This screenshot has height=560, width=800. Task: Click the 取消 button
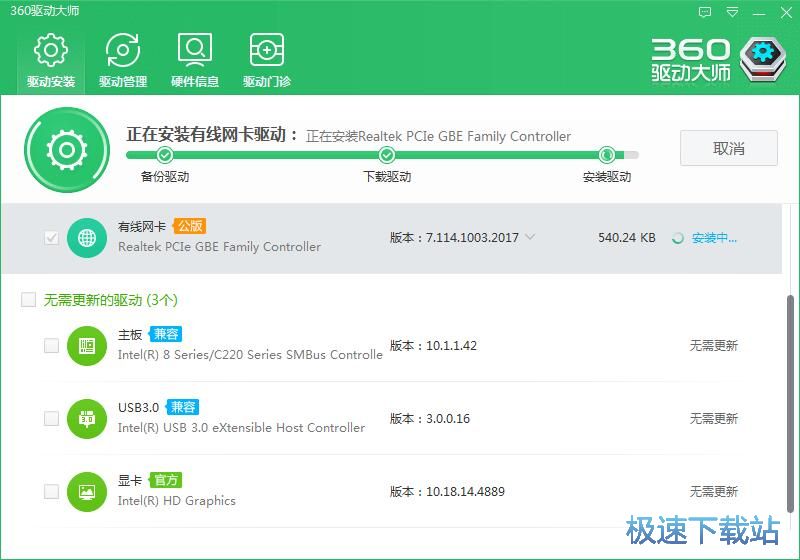click(x=729, y=148)
